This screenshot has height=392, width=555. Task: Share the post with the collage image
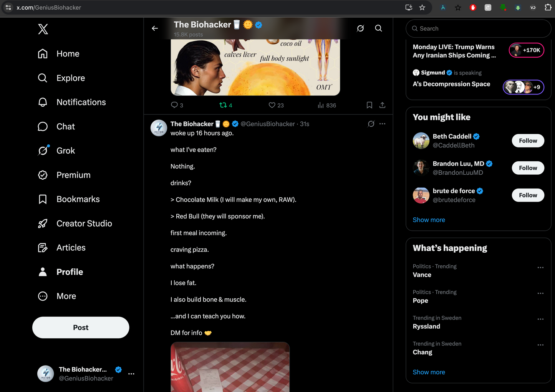click(x=382, y=105)
